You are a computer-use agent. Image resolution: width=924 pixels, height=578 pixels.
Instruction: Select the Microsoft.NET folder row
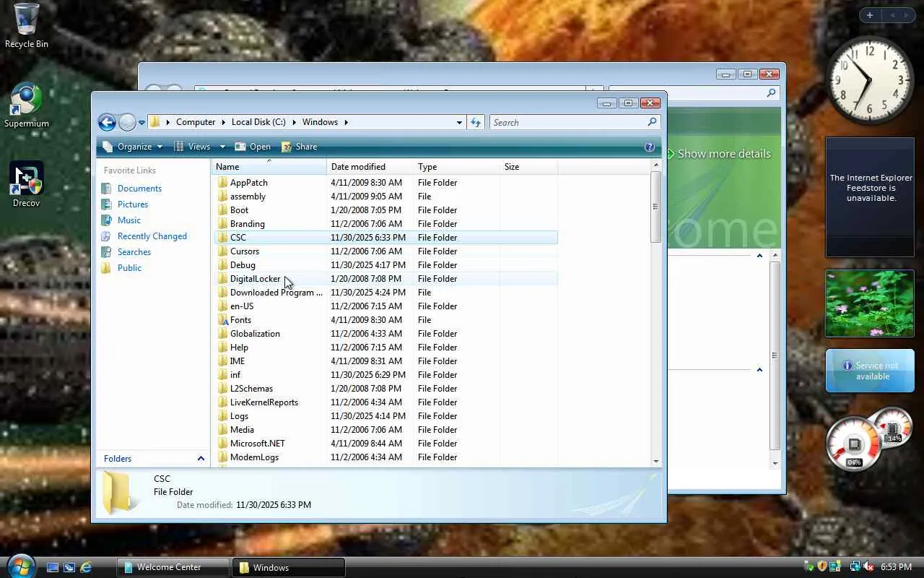point(385,444)
